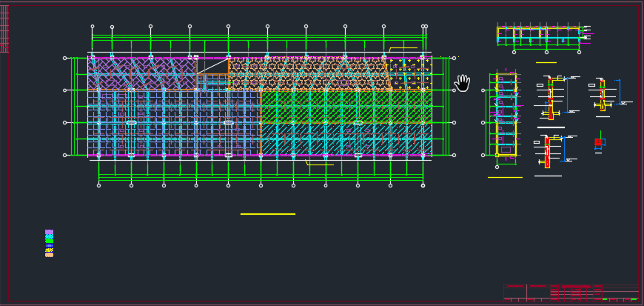644x306 pixels.
Task: Select the purple hatch legend swatch
Action: [49, 232]
